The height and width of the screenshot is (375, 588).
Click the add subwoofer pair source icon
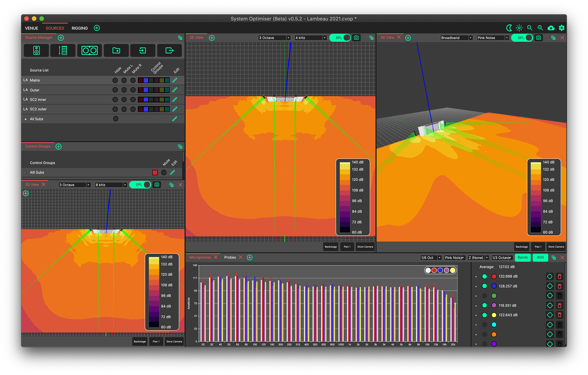pyautogui.click(x=89, y=51)
